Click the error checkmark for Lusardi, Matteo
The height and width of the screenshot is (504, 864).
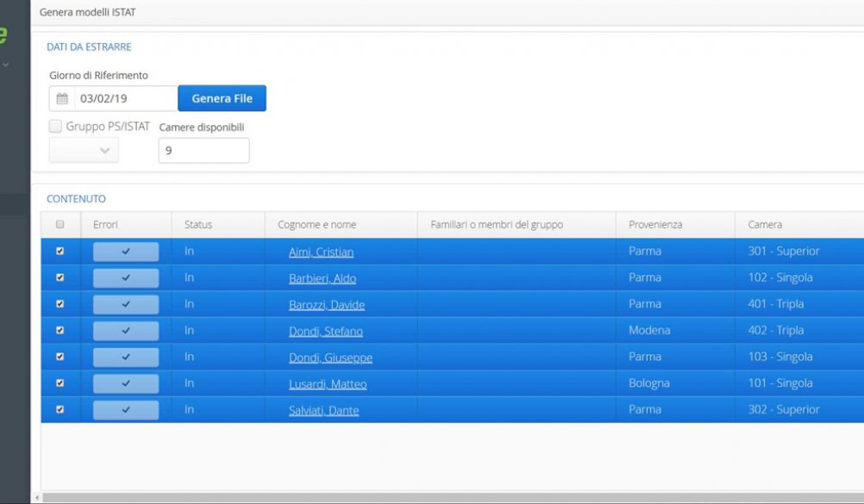(126, 383)
